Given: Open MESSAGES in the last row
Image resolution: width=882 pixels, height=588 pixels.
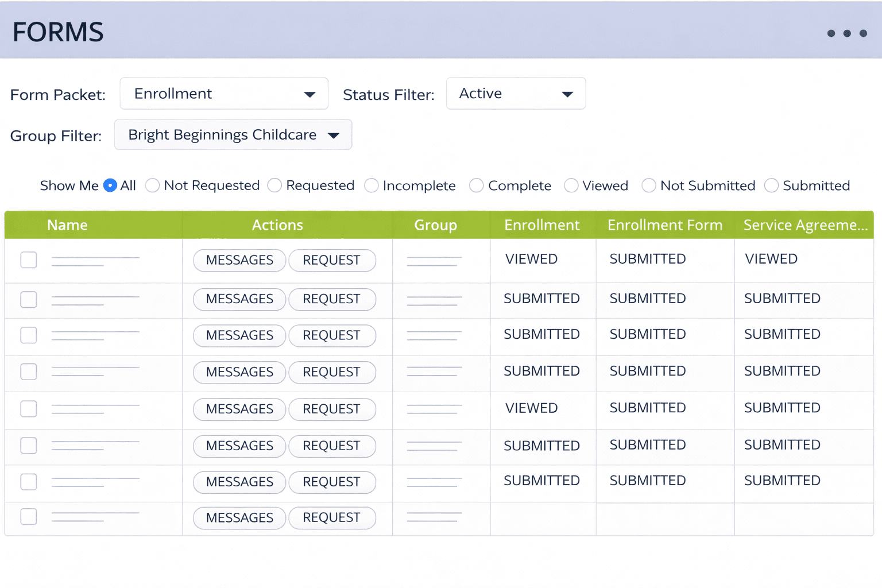Looking at the screenshot, I should click(239, 518).
